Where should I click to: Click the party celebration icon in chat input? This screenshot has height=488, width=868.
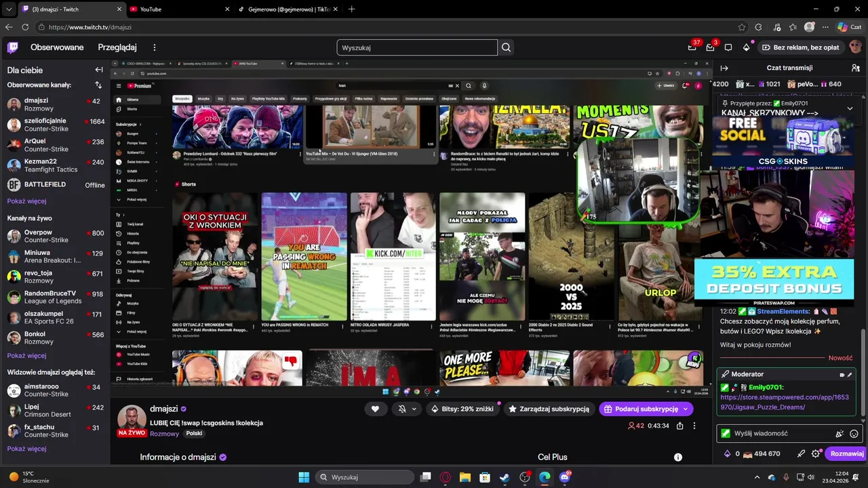[x=840, y=434]
